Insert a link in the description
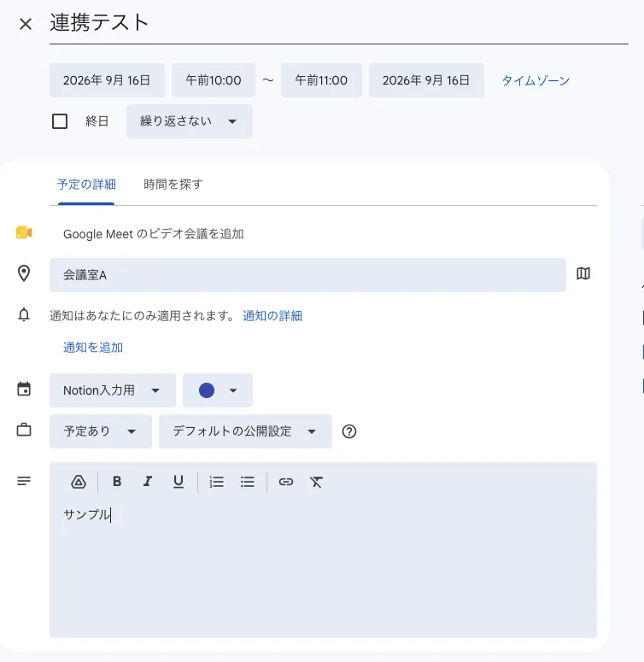The height and width of the screenshot is (662, 644). pyautogui.click(x=286, y=482)
